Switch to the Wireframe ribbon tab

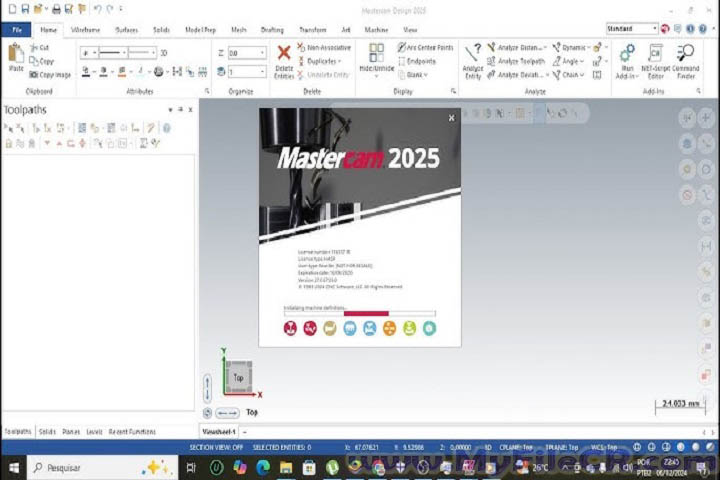[x=85, y=30]
